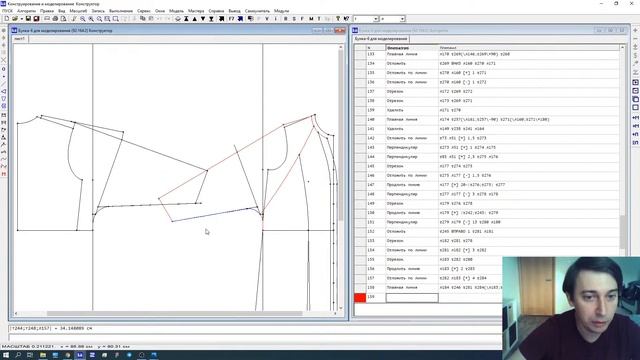
Task: Select the circle tool in left toolbar
Action: (x=4, y=69)
